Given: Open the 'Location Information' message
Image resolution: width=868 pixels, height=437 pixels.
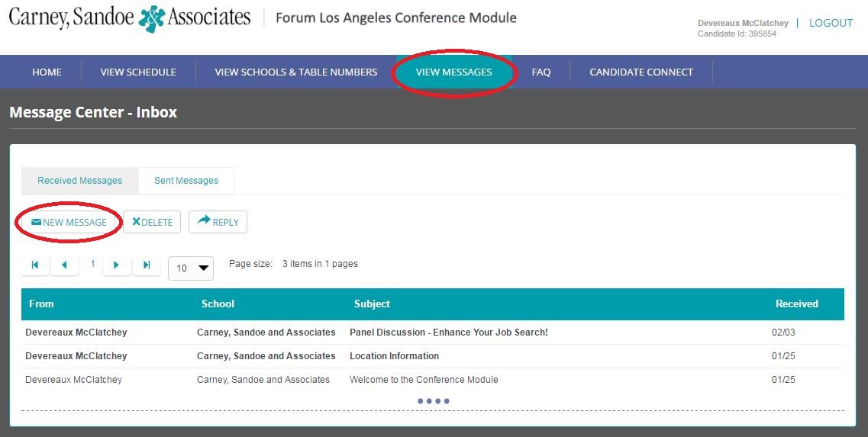Looking at the screenshot, I should tap(394, 355).
